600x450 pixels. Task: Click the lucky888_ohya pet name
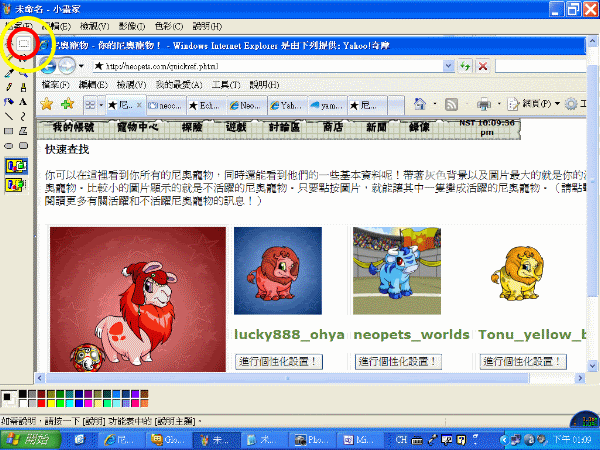(289, 334)
